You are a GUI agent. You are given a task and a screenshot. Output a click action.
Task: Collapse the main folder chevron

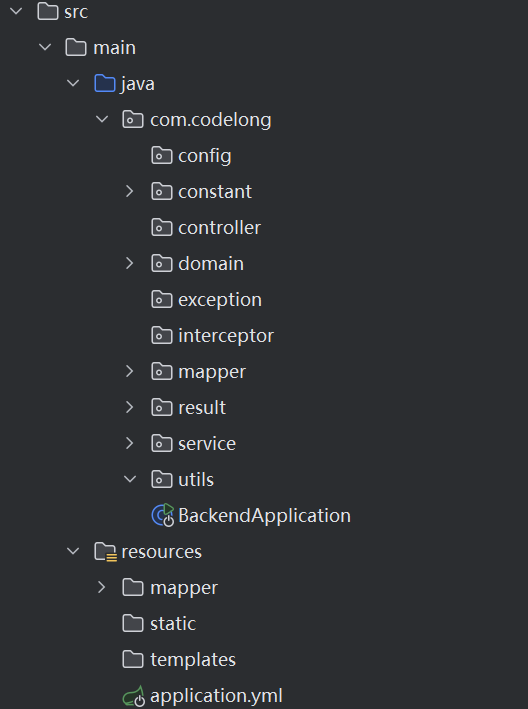45,47
